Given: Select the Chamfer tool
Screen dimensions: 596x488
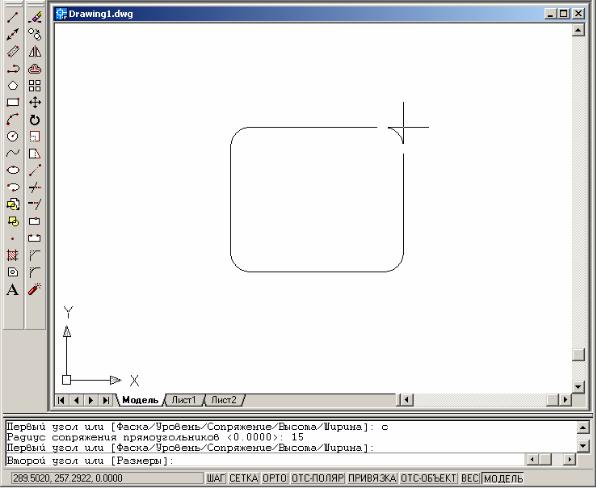Looking at the screenshot, I should (35, 255).
